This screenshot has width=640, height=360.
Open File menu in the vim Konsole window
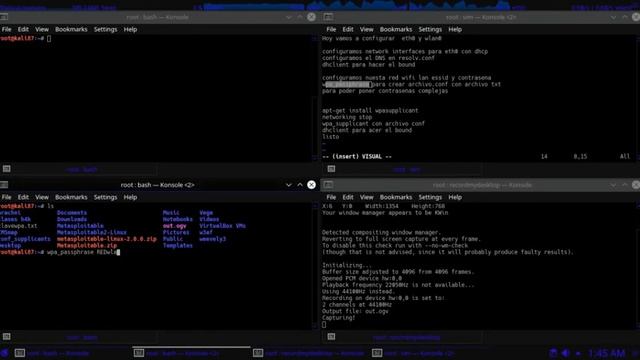(x=331, y=29)
